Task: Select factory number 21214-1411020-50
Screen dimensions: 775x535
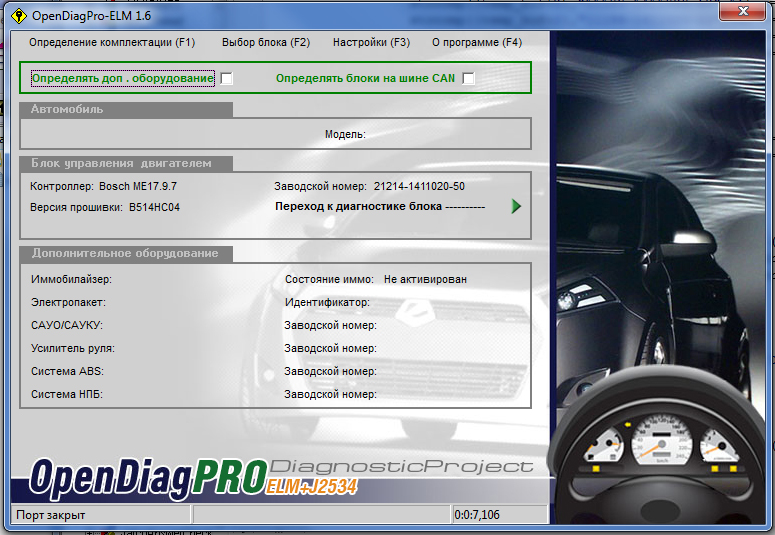Action: pos(419,186)
